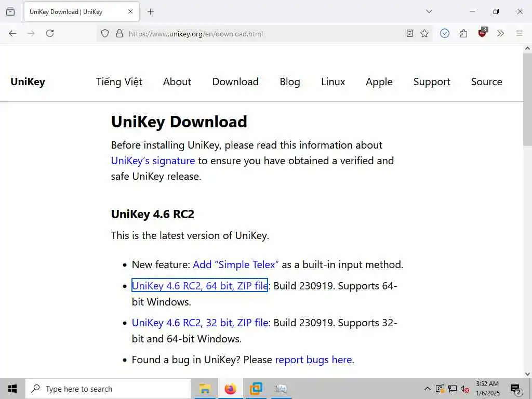Open the muted volume tray icon

click(465, 389)
